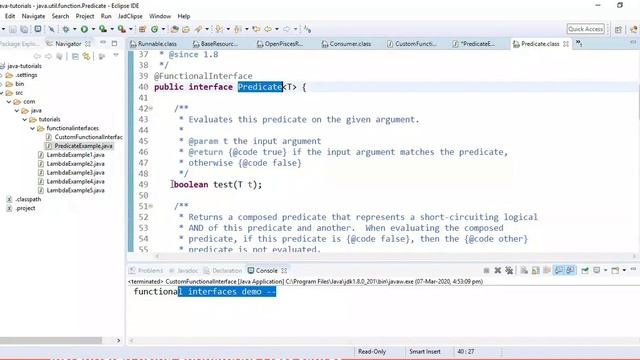Open the Coverage dropdown arrow

[x=112, y=29]
